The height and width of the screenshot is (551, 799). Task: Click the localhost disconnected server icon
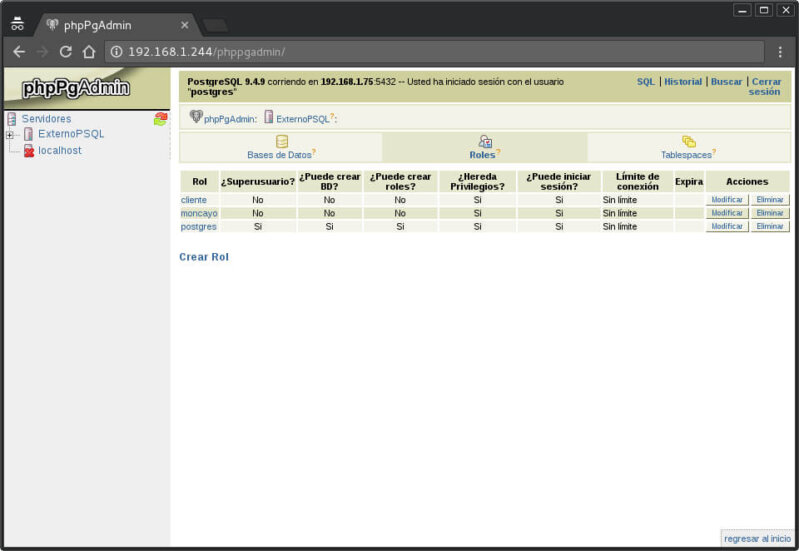point(29,150)
